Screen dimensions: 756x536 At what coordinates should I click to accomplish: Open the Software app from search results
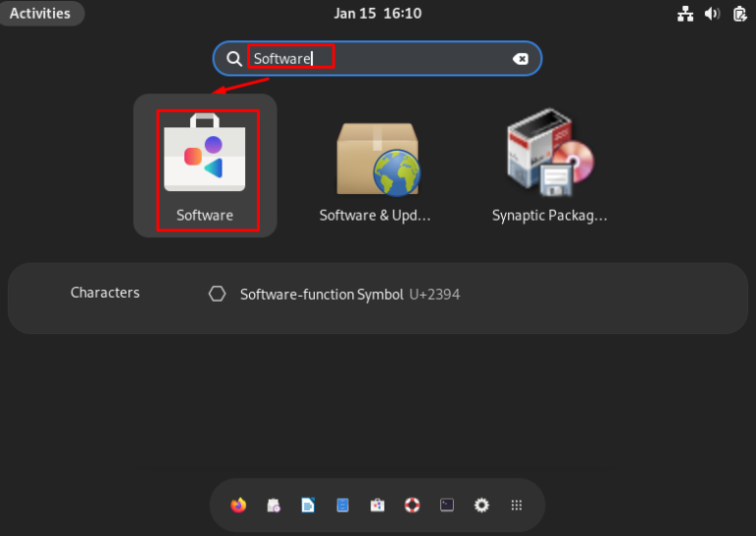tap(205, 167)
